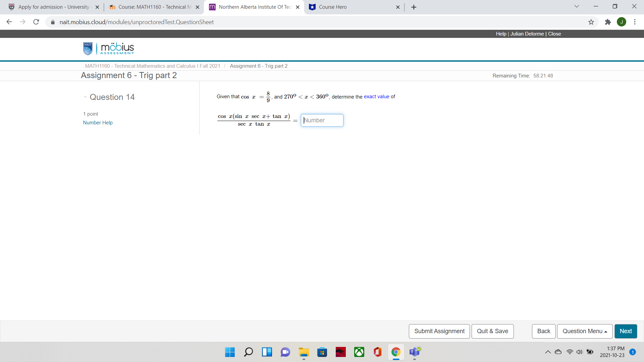The width and height of the screenshot is (644, 362).
Task: Expand the Question Menu dropdown
Action: click(585, 331)
